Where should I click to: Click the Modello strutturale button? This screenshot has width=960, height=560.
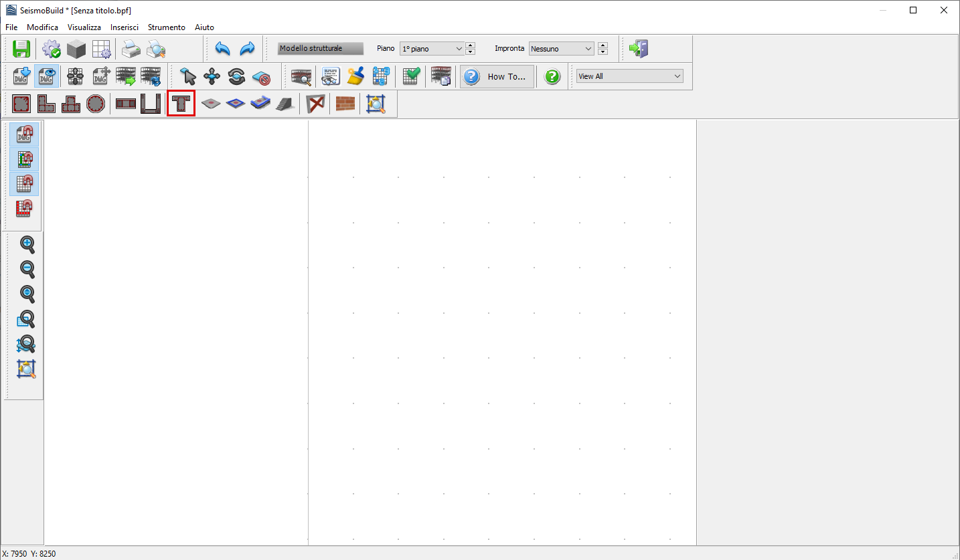pos(321,49)
